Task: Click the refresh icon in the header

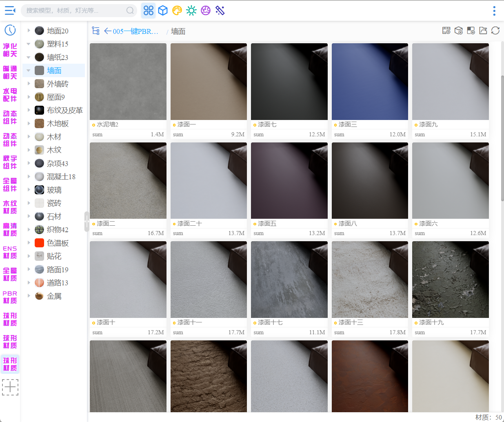Action: click(x=495, y=31)
